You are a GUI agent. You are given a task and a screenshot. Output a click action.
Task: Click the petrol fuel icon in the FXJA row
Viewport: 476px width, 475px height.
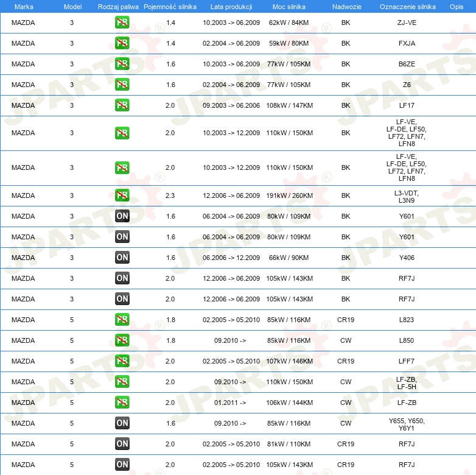coord(122,43)
